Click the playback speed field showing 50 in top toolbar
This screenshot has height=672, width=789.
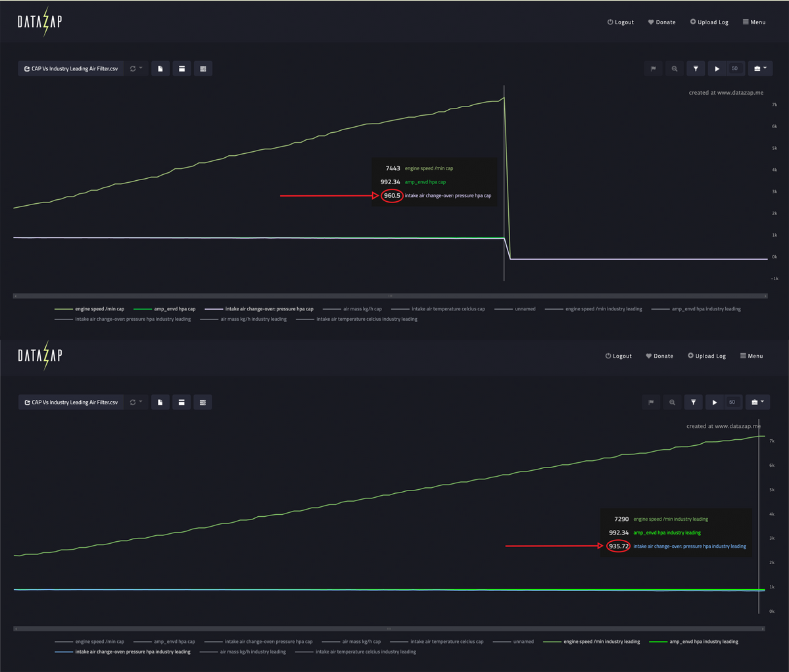click(734, 68)
